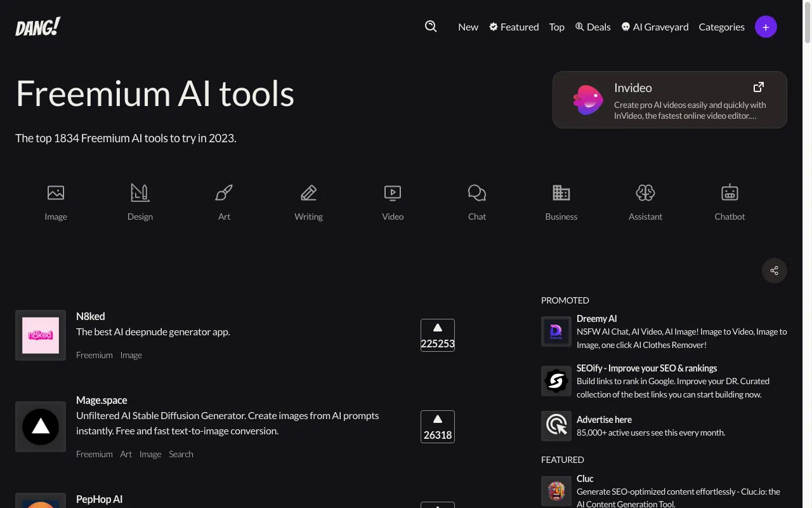
Task: Select the Writing pencil category icon
Action: (308, 192)
